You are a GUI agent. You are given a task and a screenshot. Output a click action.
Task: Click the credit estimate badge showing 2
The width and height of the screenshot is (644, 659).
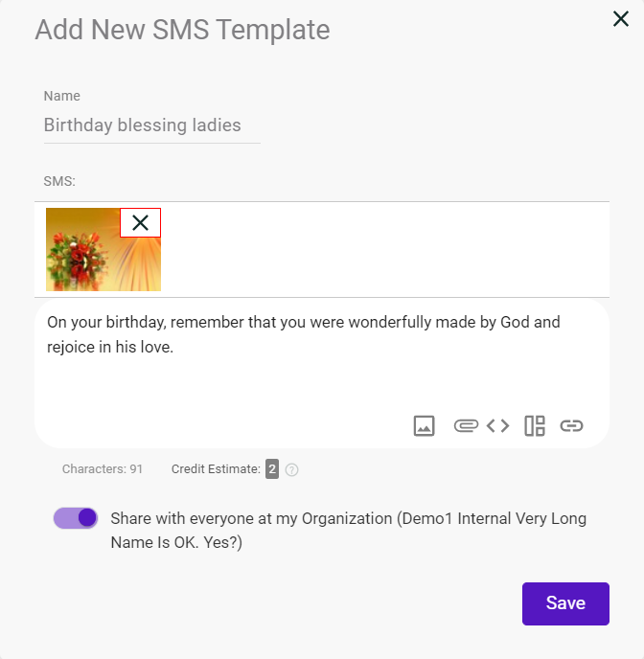(x=272, y=468)
